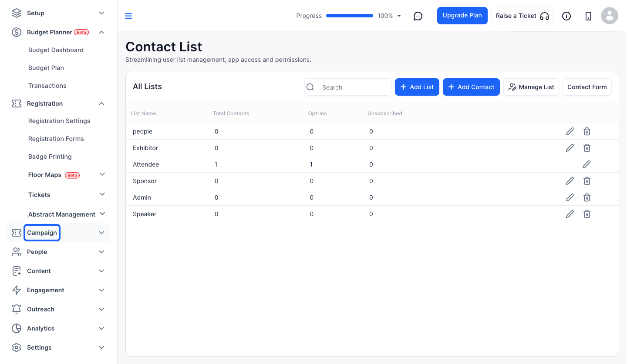Viewport: 627px width, 364px height.
Task: Open the Progress 100% dropdown arrow
Action: 399,16
